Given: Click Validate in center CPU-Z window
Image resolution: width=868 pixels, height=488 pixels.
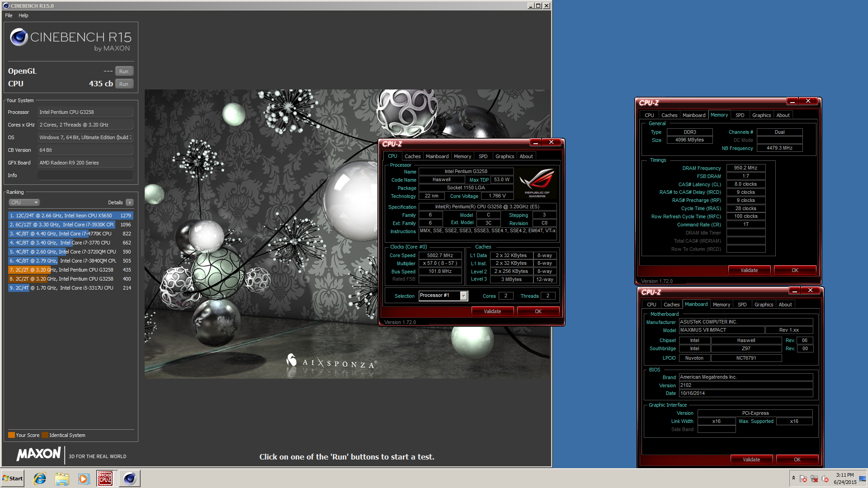Looking at the screenshot, I should pos(492,311).
